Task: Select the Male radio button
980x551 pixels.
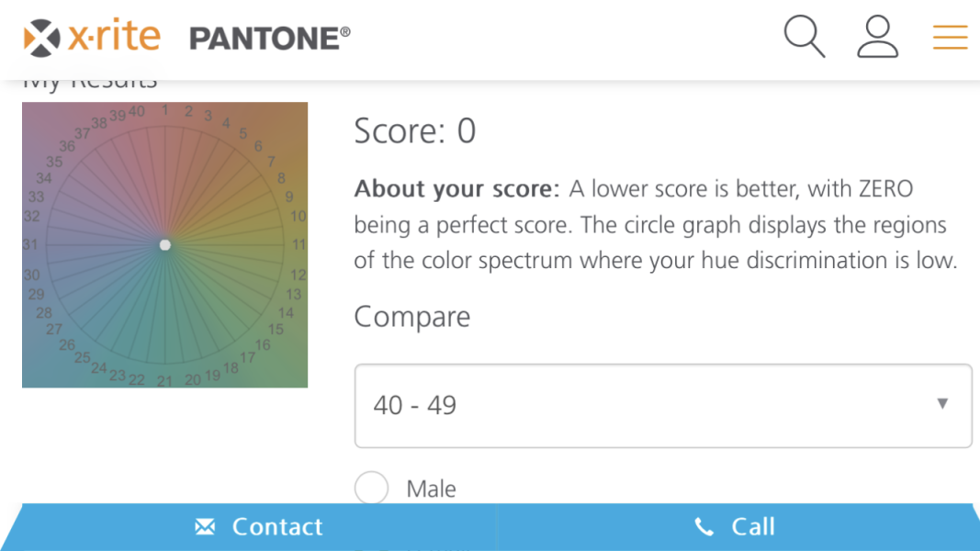Action: pos(371,489)
